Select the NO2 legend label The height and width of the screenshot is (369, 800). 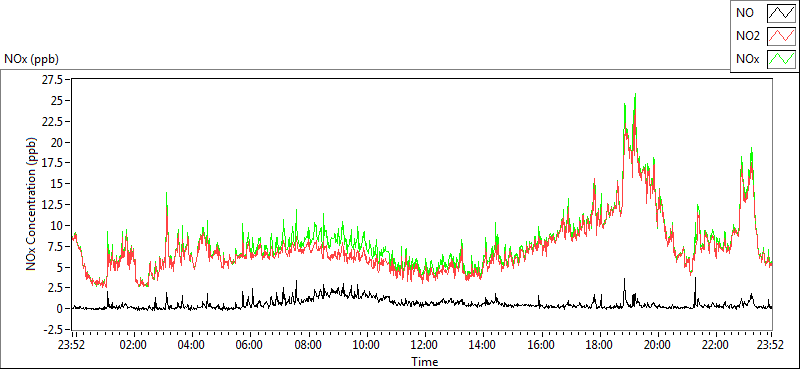748,36
